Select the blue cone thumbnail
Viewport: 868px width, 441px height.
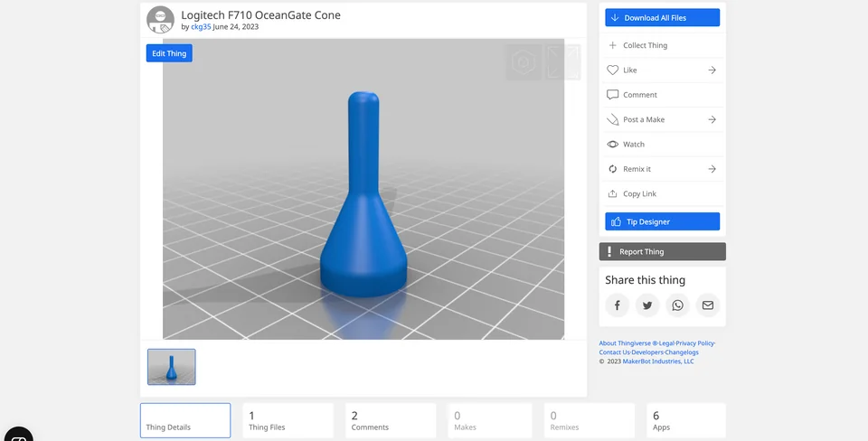[172, 367]
